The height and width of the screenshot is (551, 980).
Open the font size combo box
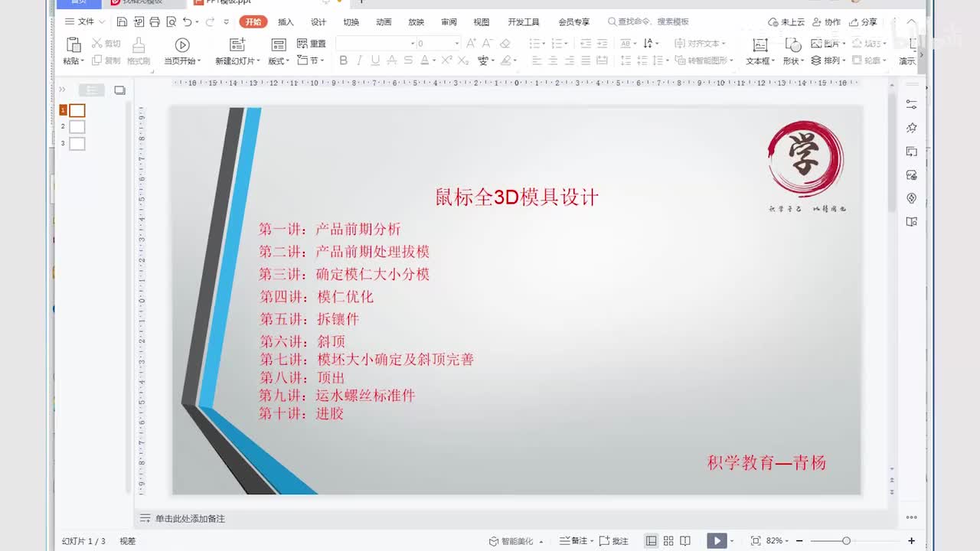click(438, 44)
